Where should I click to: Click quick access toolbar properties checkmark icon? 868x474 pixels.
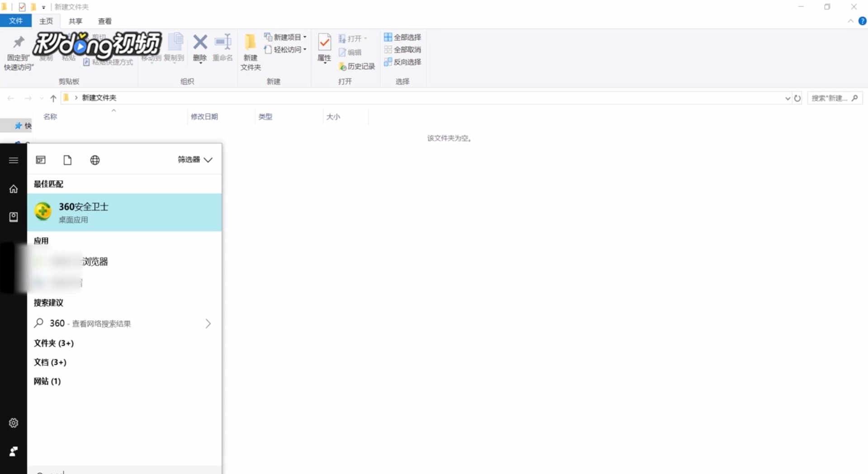[x=22, y=7]
